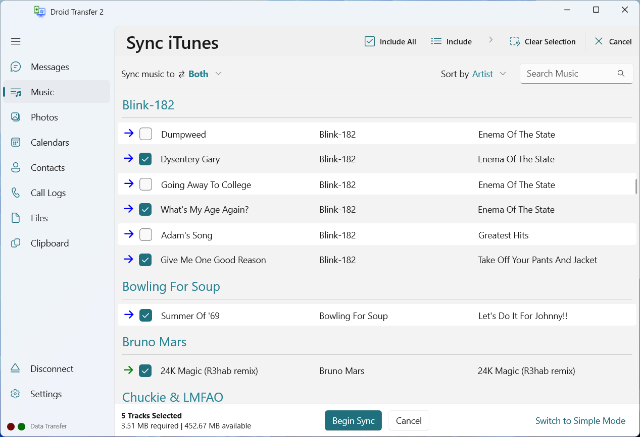Click the Files label in sidebar
Screen dimensions: 640x437
tap(39, 218)
